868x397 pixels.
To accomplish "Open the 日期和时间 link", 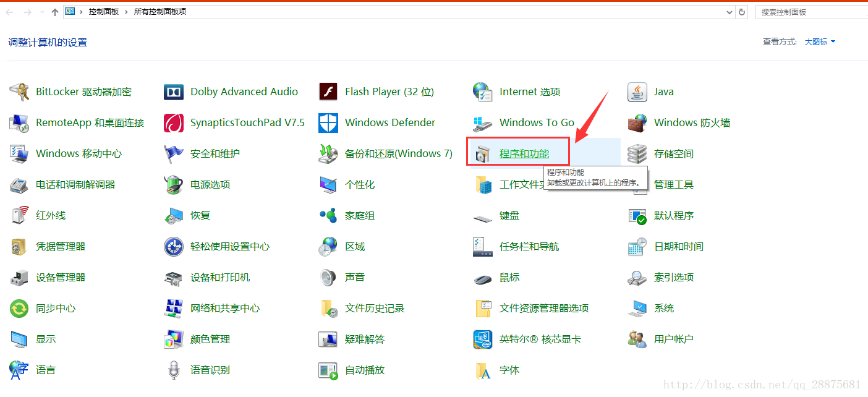I will pos(679,246).
